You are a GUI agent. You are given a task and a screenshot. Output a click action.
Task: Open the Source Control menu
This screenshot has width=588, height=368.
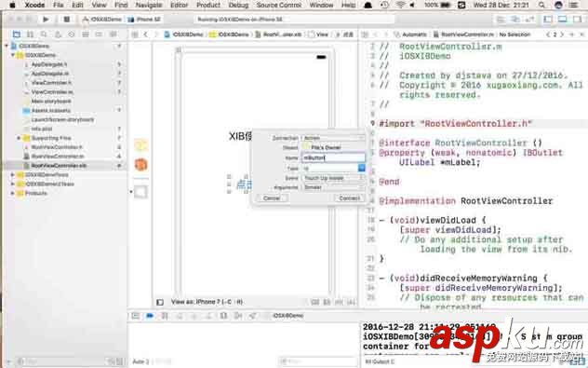click(x=278, y=5)
